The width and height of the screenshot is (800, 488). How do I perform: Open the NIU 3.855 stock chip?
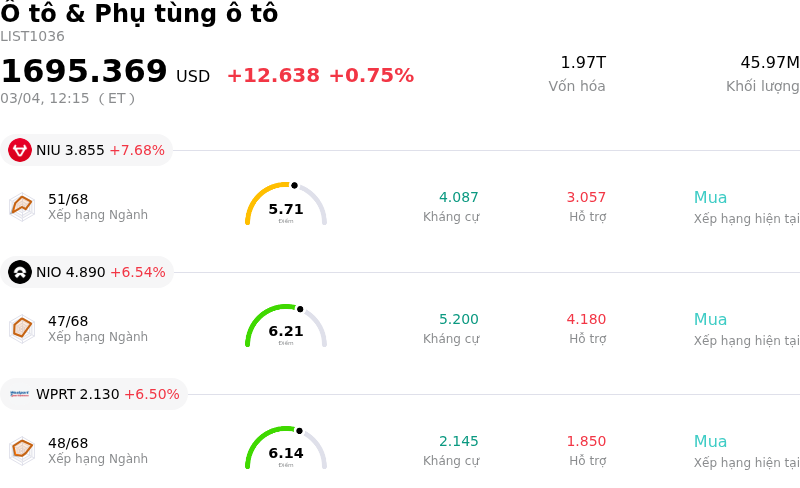86,150
